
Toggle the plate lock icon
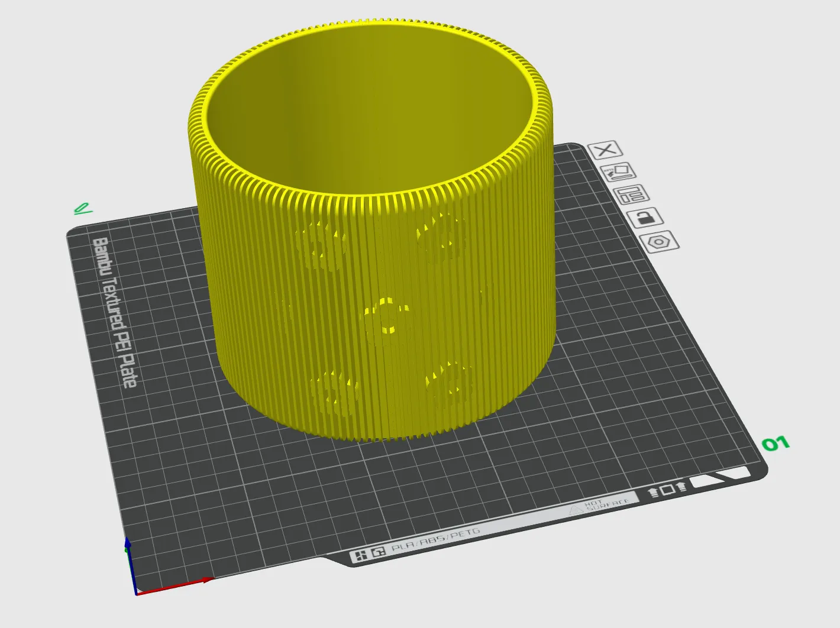point(645,218)
